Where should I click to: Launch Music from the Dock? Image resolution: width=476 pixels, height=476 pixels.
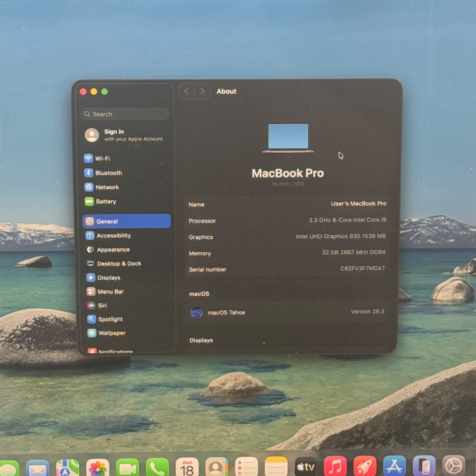point(335,467)
